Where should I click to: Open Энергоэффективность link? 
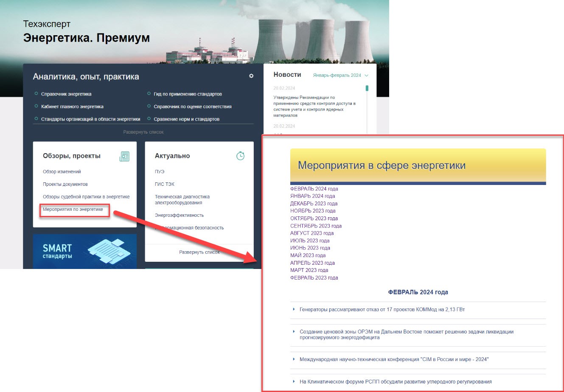[179, 215]
